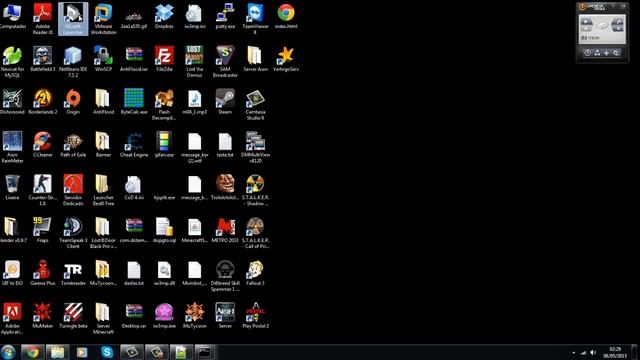Screen dimensions: 640x360
Task: Select the TeamViewer 8 shortcut
Action: click(x=256, y=19)
